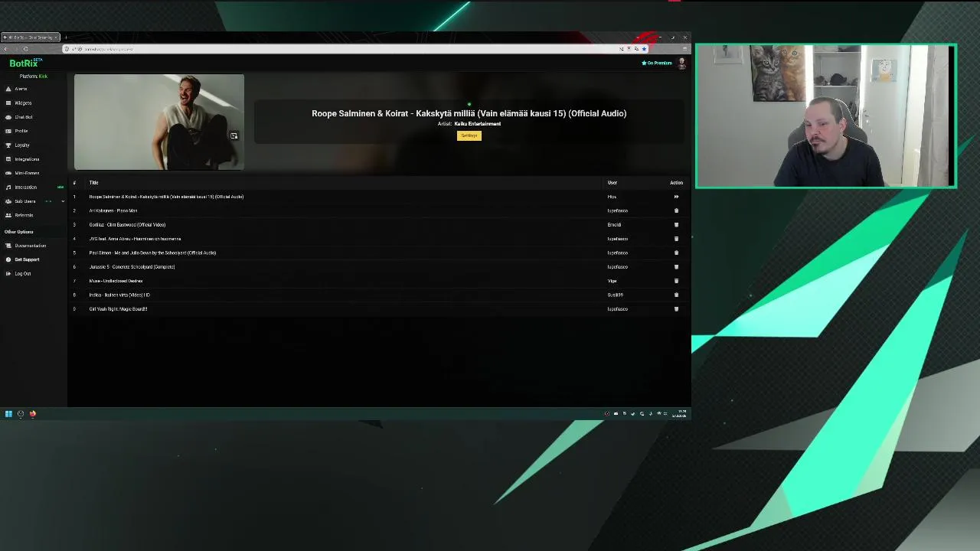Screen dimensions: 980x551
Task: Click the current song video thumbnail
Action: [159, 122]
